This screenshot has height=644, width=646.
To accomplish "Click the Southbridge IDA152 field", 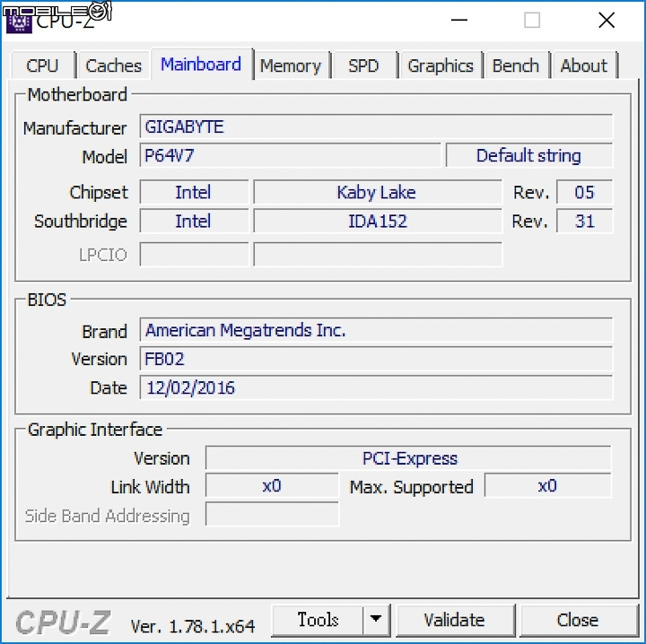I will coord(378,221).
